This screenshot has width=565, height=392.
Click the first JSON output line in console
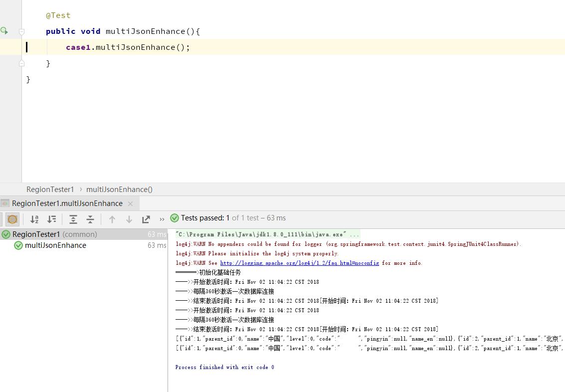[x=369, y=339]
